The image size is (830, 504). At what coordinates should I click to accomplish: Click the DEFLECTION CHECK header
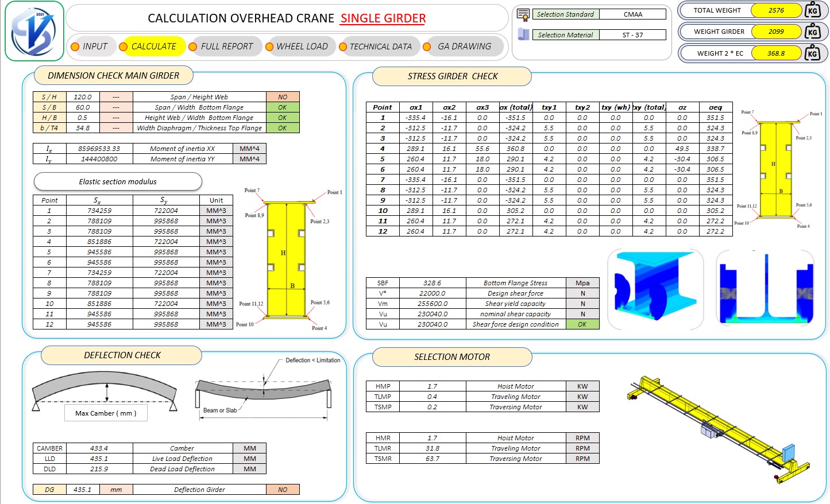point(122,355)
